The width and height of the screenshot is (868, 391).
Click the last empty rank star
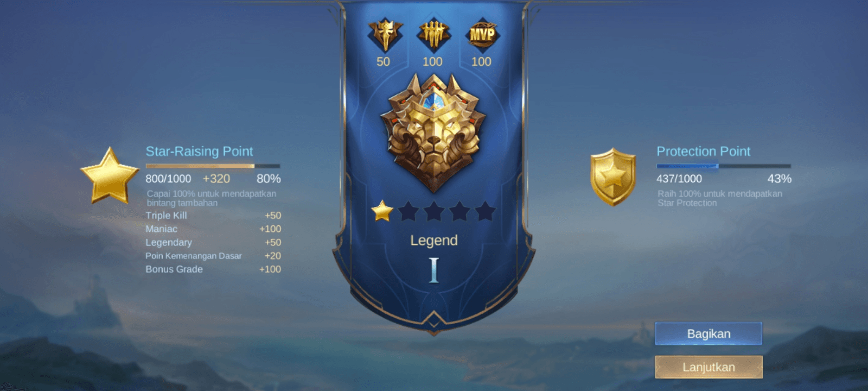[x=485, y=211]
